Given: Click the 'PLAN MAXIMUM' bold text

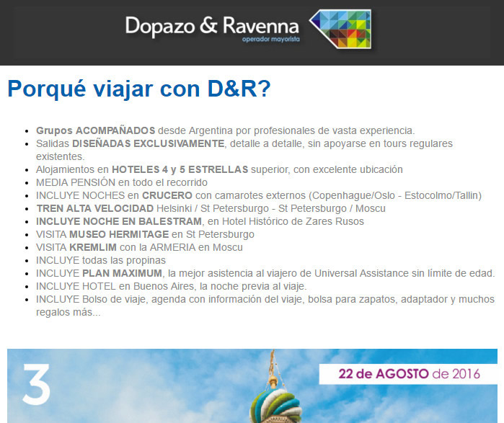Looking at the screenshot, I should (x=123, y=273).
